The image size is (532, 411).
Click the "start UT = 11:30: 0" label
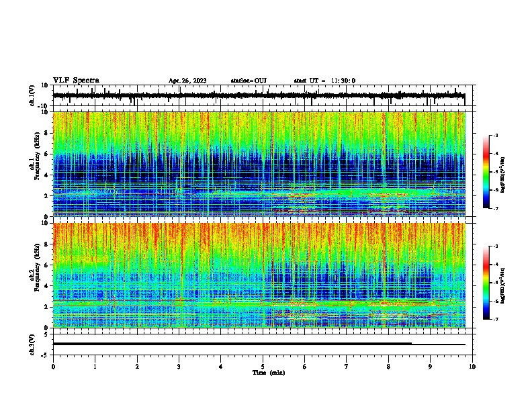324,81
